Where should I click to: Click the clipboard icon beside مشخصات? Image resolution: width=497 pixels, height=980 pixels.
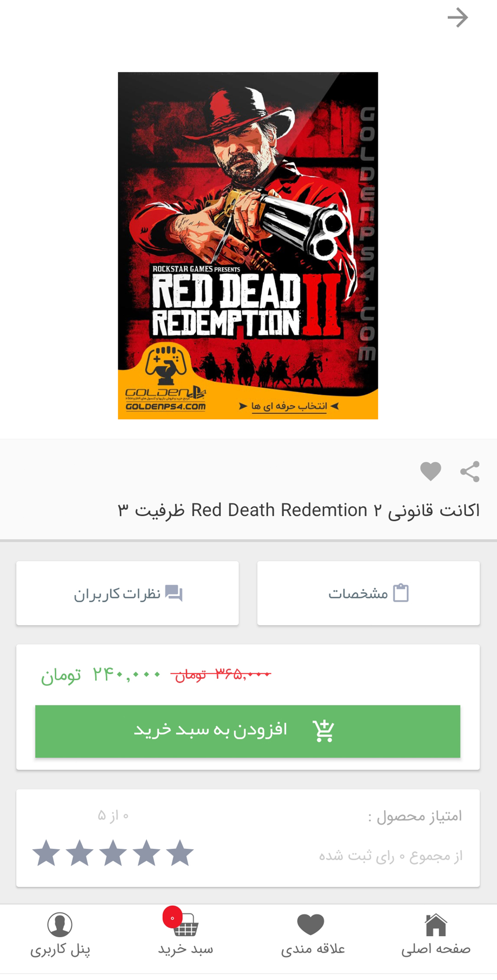(401, 593)
